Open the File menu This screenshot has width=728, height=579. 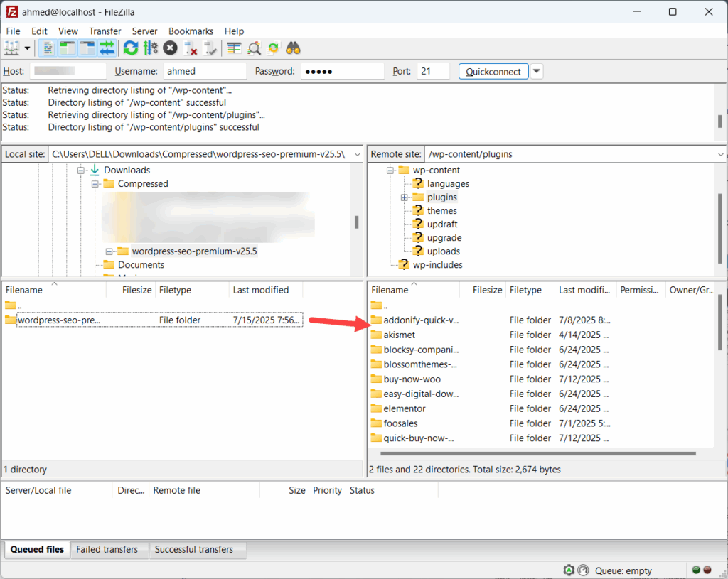(x=13, y=31)
